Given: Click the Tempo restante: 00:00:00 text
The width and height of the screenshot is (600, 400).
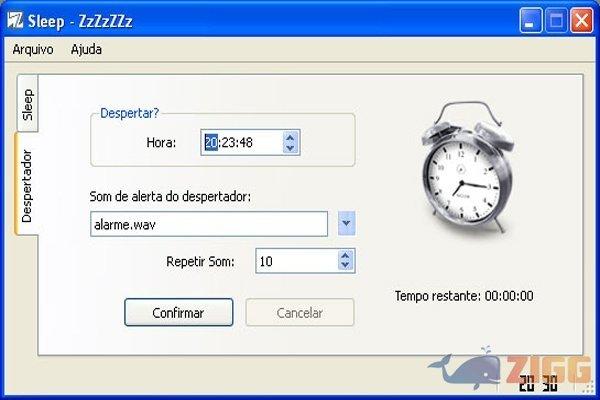Looking at the screenshot, I should [464, 296].
